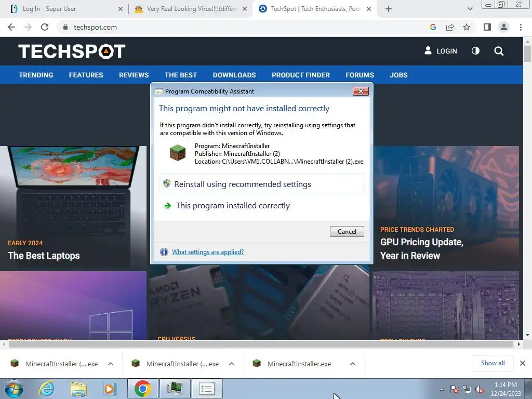
Task: Open the FORUMS menu
Action: pyautogui.click(x=360, y=75)
